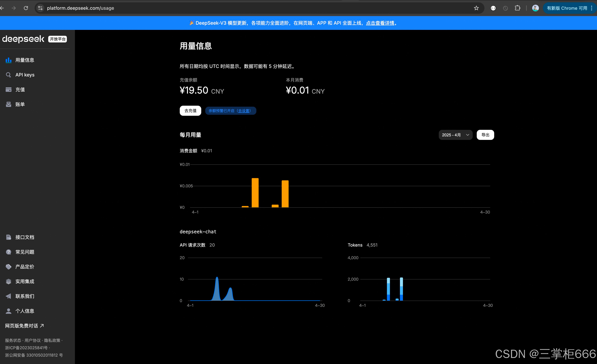Click the tallest orange spending bar
Image resolution: width=597 pixels, height=364 pixels.
coord(255,193)
